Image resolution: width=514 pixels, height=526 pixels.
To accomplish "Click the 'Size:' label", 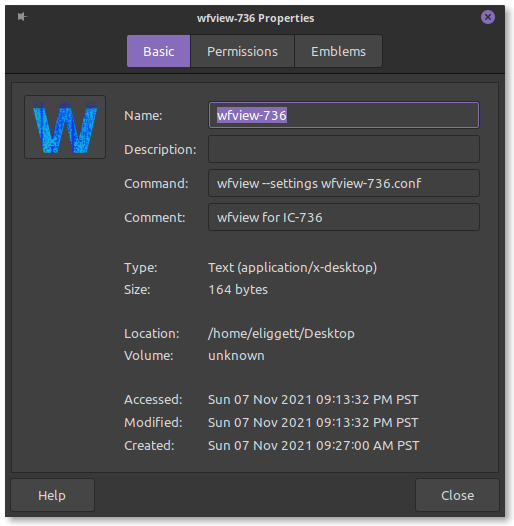I will coord(137,290).
